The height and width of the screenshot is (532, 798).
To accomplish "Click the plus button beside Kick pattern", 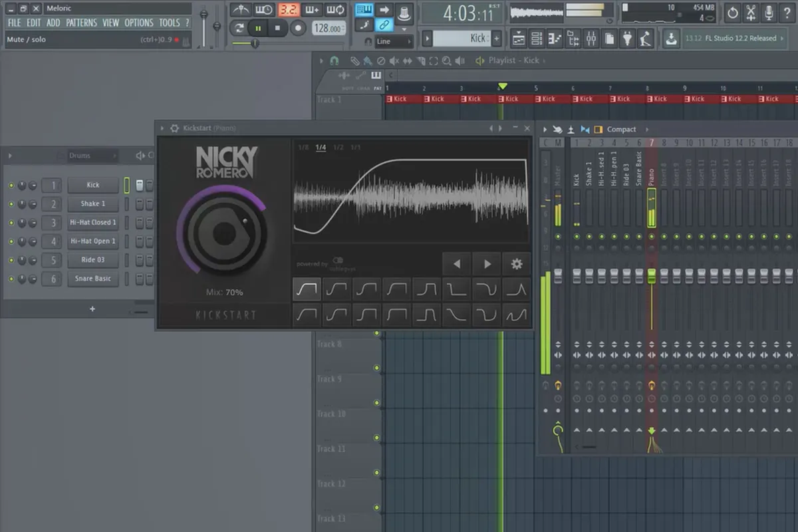I will [x=496, y=38].
